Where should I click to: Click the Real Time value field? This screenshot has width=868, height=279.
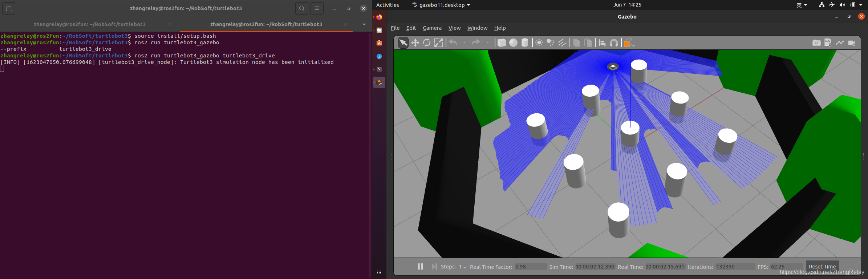tap(665, 267)
